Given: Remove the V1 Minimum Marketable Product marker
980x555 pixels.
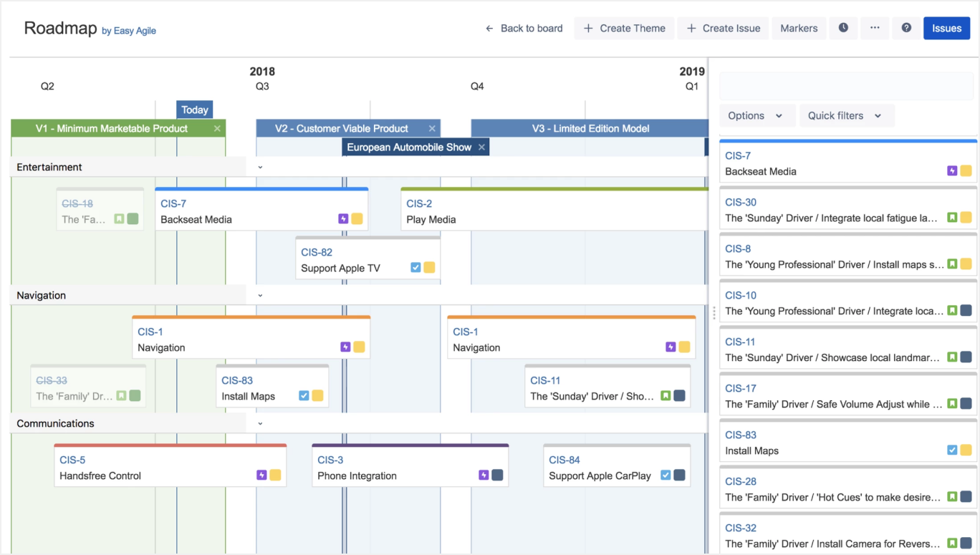Looking at the screenshot, I should click(x=217, y=129).
